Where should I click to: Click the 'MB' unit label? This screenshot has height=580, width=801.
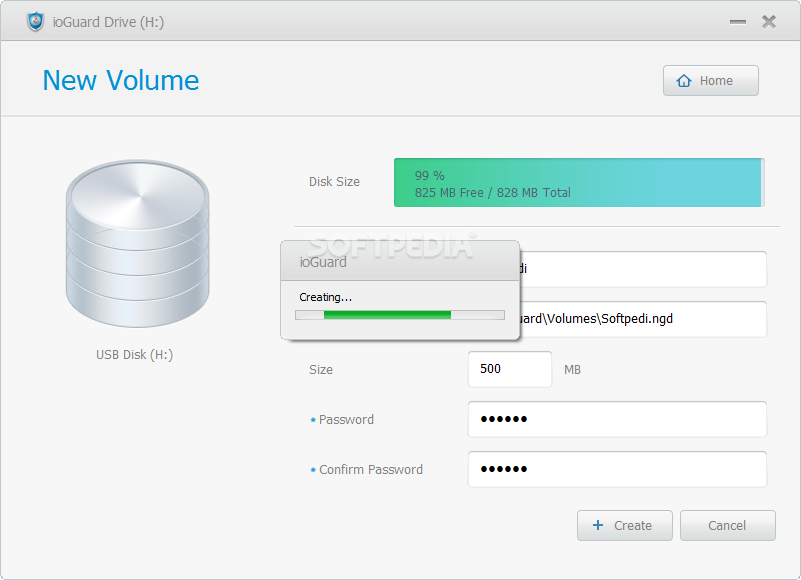point(572,369)
